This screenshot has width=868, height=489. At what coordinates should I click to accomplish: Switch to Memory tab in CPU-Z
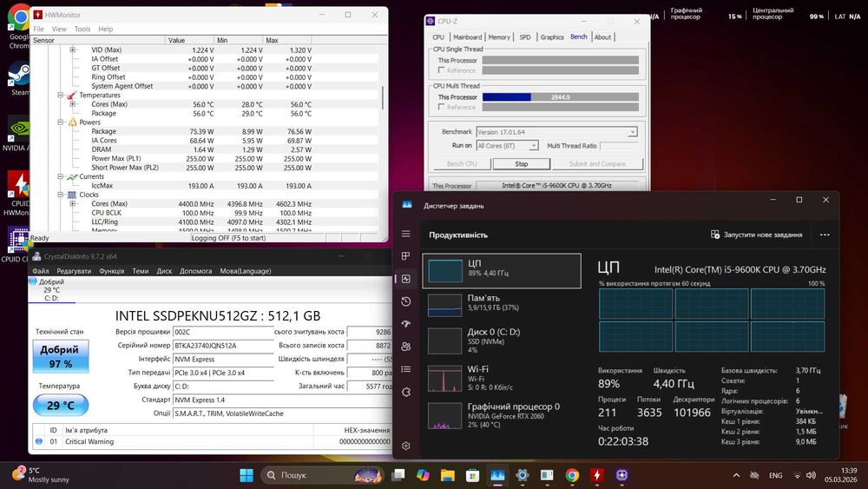tap(499, 37)
